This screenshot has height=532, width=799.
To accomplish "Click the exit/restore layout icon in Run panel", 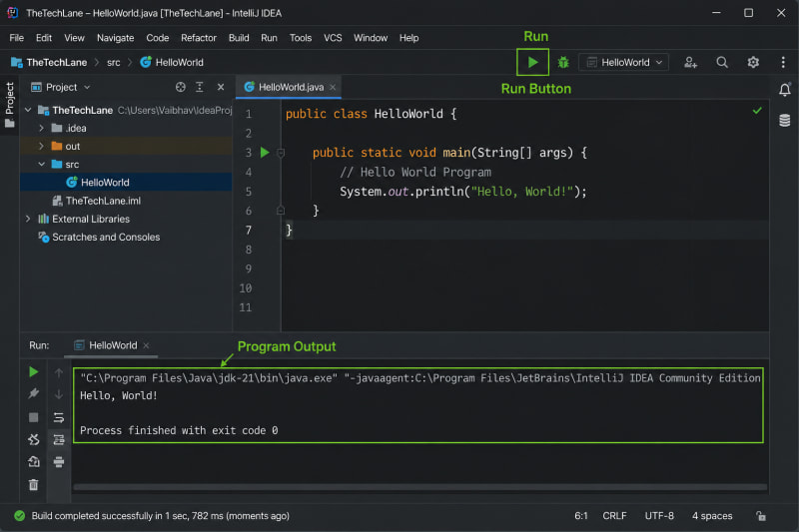I will click(34, 462).
